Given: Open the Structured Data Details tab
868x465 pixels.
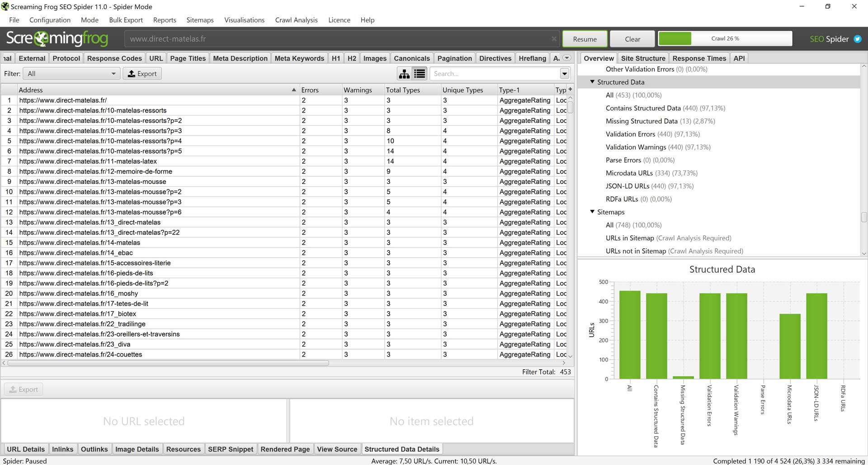Looking at the screenshot, I should pyautogui.click(x=402, y=449).
